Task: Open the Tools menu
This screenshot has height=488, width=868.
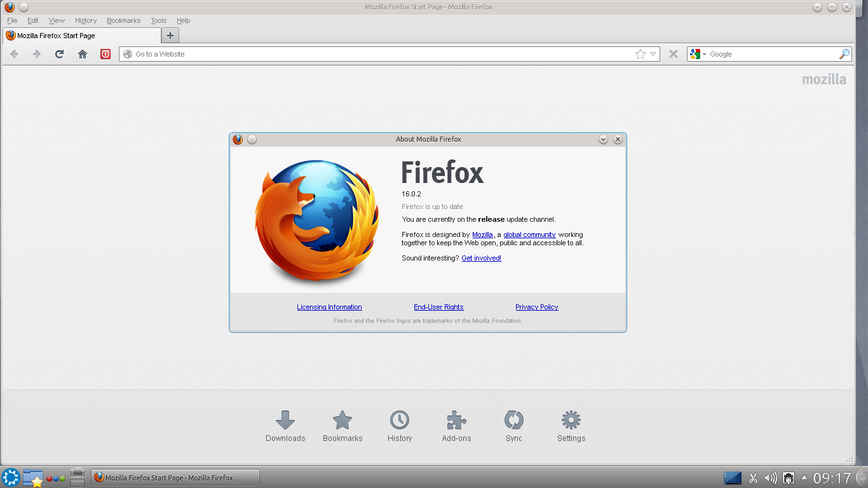Action: point(158,20)
